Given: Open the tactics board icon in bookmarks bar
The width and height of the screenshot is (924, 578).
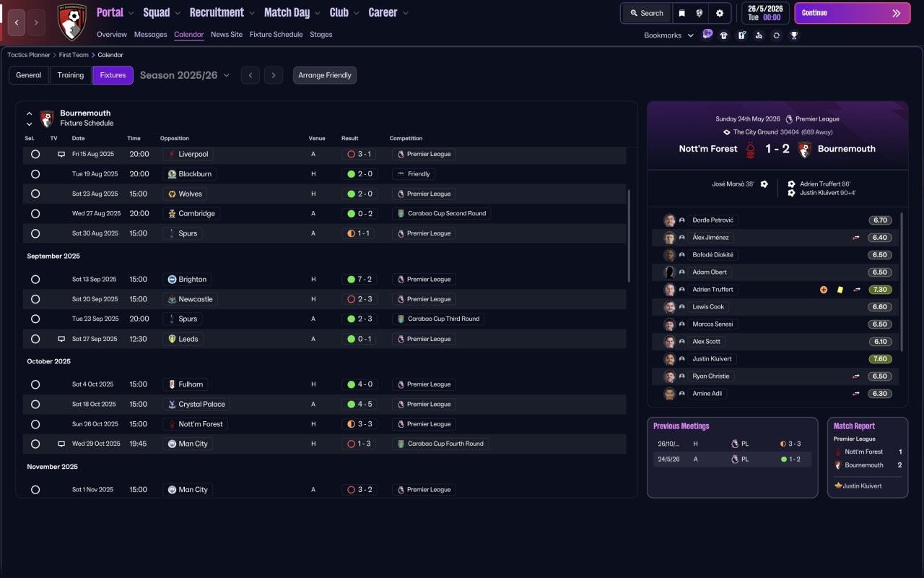Looking at the screenshot, I should pos(741,35).
